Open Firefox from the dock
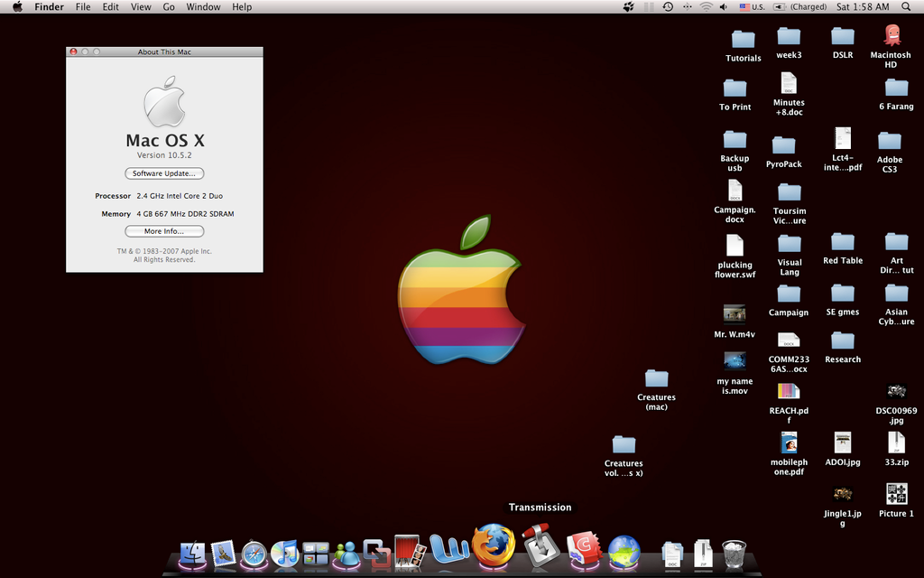The height and width of the screenshot is (578, 924). [x=494, y=545]
